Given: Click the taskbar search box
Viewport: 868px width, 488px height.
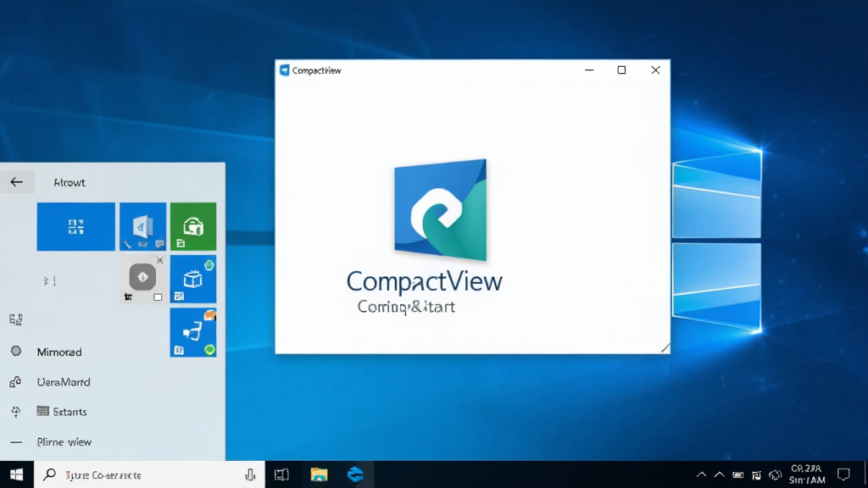Looking at the screenshot, I should [149, 474].
